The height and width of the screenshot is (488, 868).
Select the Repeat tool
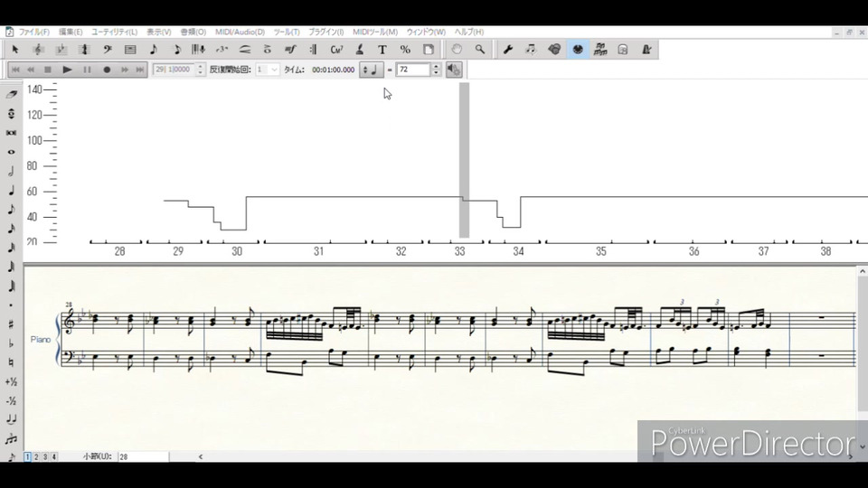(x=314, y=50)
